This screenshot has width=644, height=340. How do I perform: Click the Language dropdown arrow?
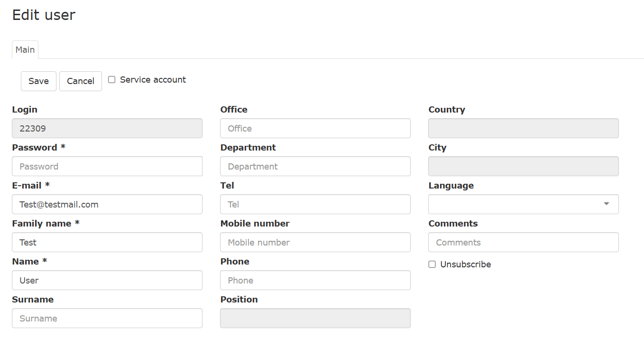(606, 204)
